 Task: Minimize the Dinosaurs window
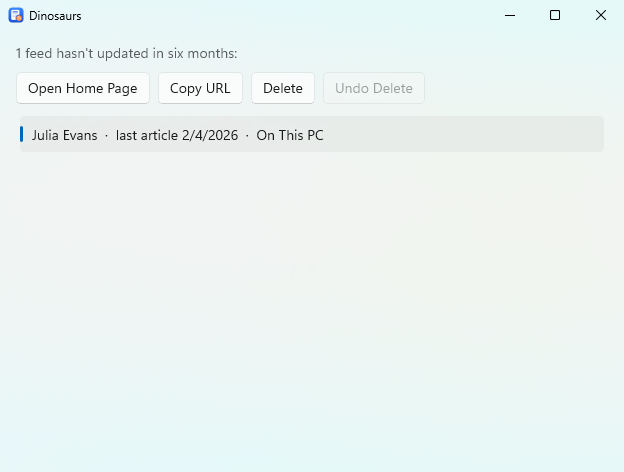pyautogui.click(x=510, y=16)
